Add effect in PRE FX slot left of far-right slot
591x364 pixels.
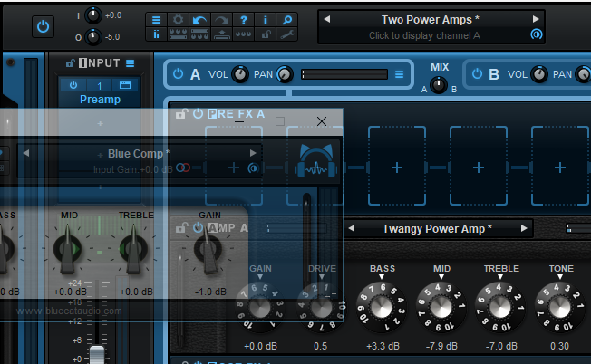[479, 168]
